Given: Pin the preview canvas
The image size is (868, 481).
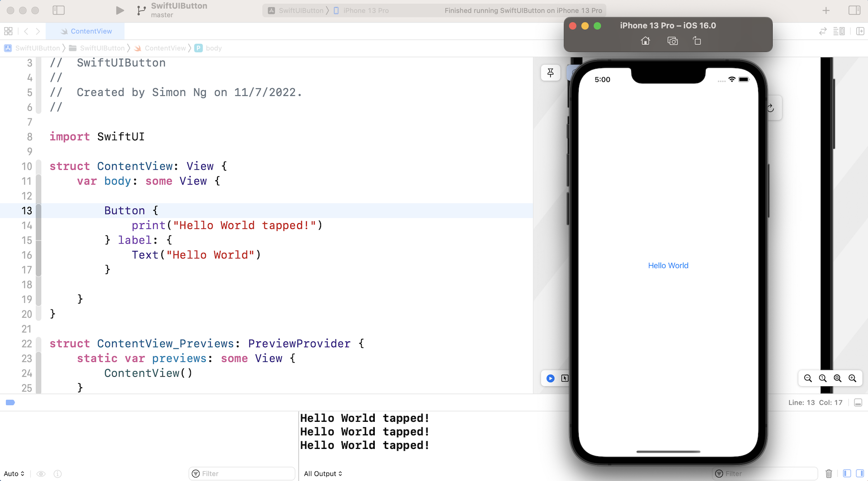Looking at the screenshot, I should 551,73.
